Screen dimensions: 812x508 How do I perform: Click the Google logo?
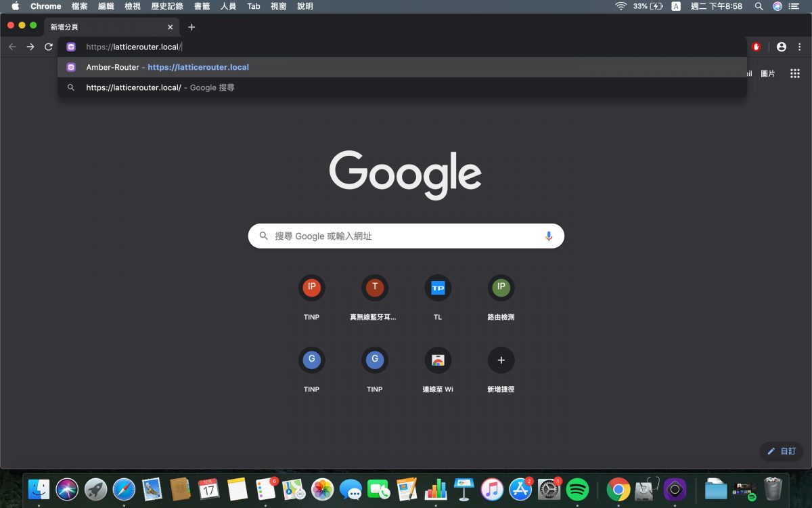pos(405,175)
